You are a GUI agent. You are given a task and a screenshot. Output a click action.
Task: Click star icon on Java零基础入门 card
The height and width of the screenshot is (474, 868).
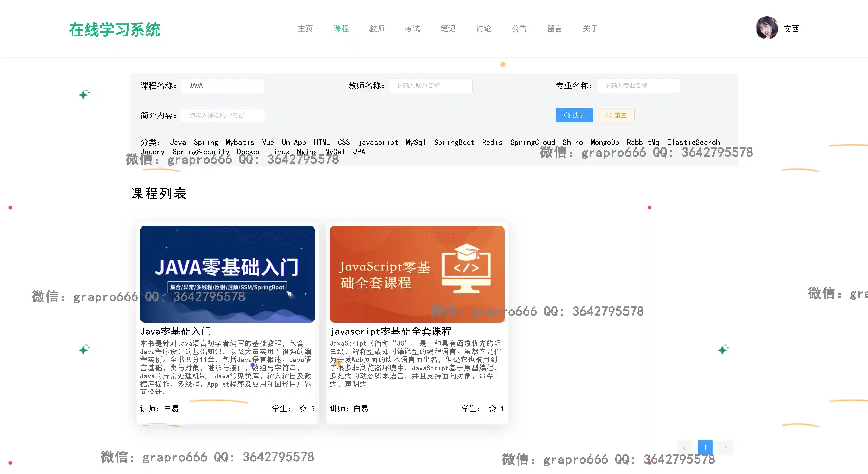(303, 409)
